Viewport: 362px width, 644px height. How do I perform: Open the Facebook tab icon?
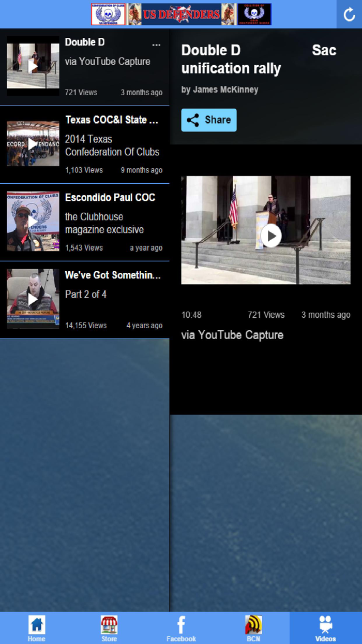click(181, 625)
